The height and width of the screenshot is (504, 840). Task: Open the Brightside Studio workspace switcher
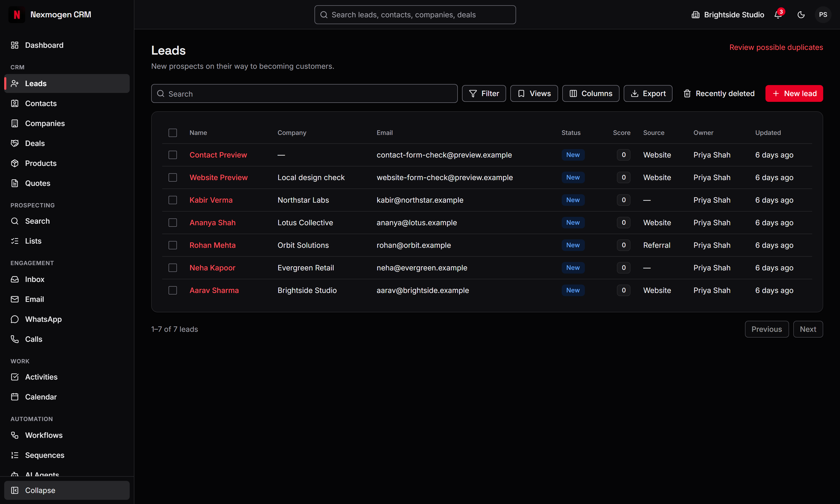pyautogui.click(x=728, y=15)
